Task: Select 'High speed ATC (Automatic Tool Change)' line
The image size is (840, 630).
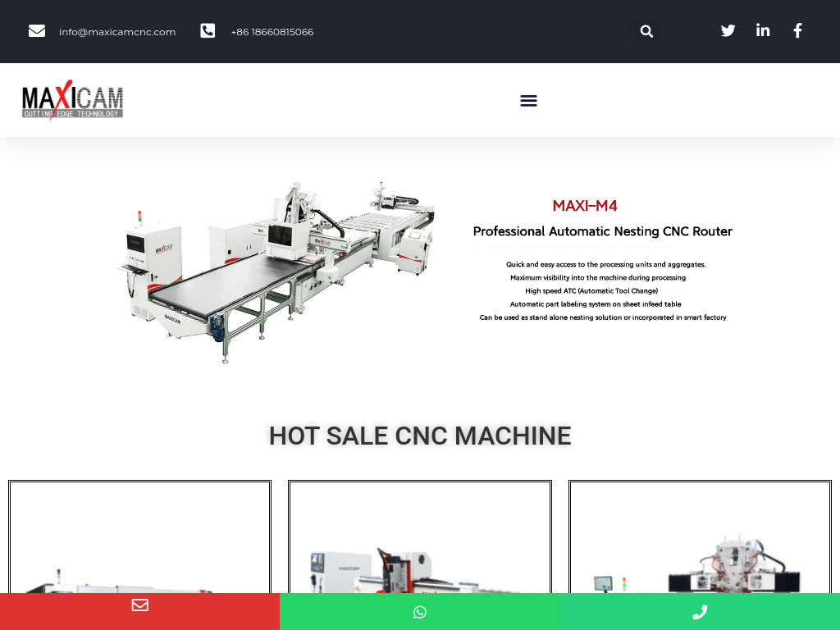Action: tap(591, 291)
